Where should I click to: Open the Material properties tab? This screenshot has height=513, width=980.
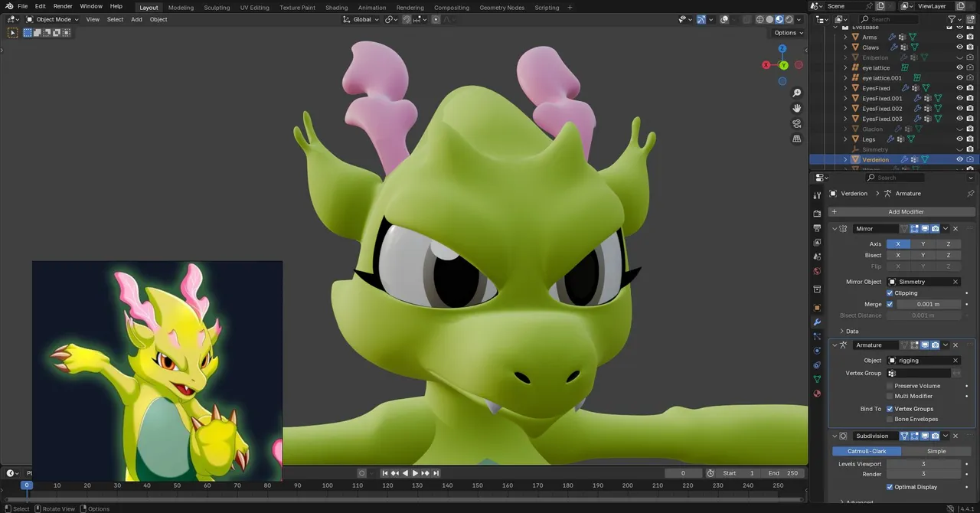click(x=817, y=394)
